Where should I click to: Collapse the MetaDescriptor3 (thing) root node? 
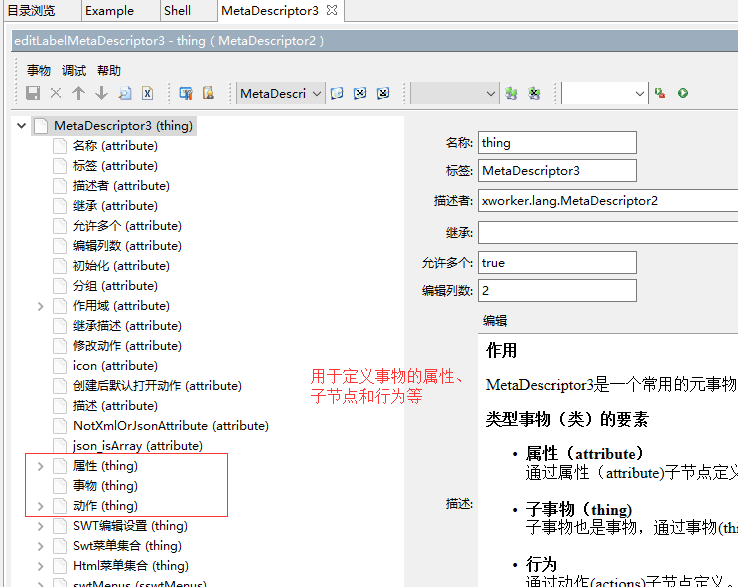click(21, 126)
